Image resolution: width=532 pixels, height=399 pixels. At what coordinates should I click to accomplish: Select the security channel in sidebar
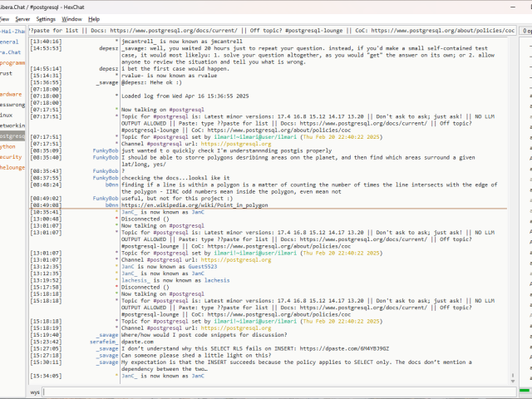pos(11,156)
